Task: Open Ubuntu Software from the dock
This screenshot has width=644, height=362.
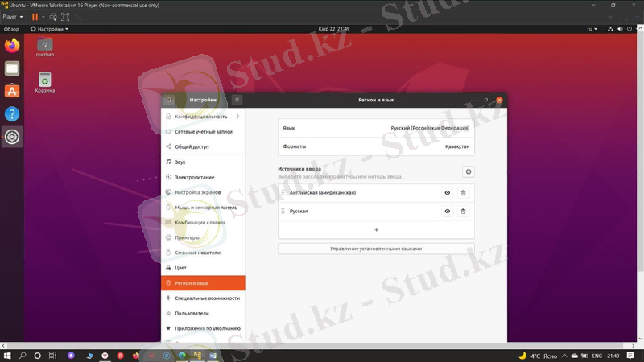Action: pyautogui.click(x=12, y=92)
